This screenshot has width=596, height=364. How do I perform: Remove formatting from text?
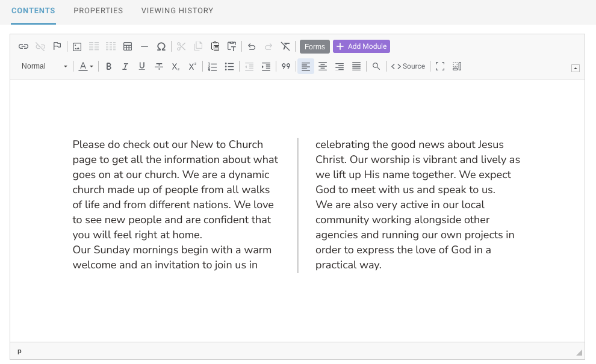click(285, 46)
